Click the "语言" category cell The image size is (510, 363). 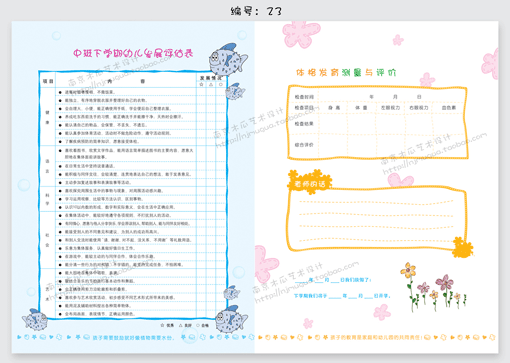pyautogui.click(x=47, y=166)
